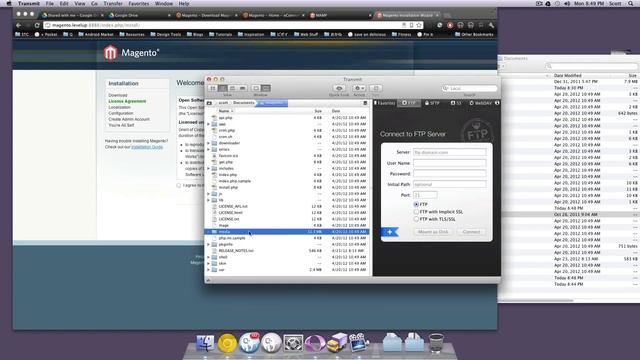The height and width of the screenshot is (360, 640).
Task: Expand the lib folder
Action: point(209,200)
